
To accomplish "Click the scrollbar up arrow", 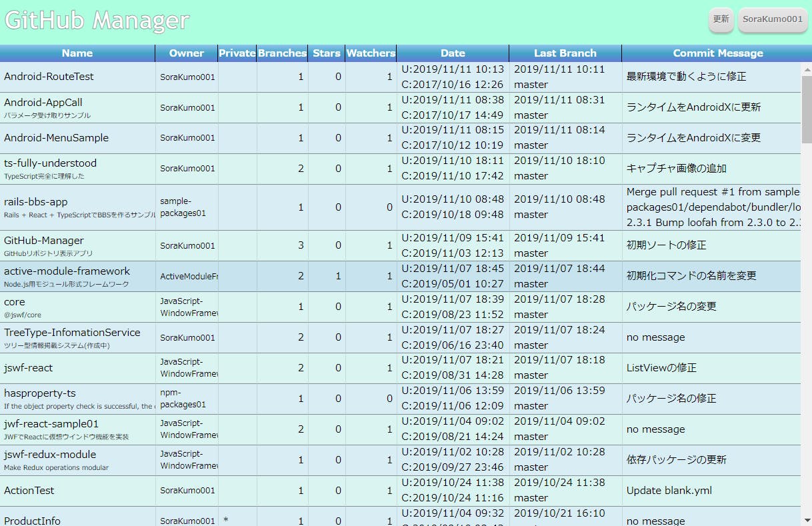I will click(807, 69).
